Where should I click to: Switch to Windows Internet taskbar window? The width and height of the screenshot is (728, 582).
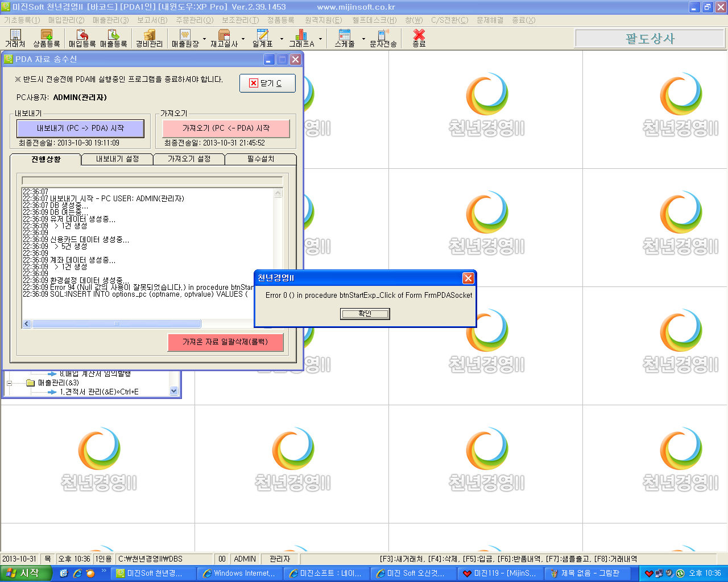[x=240, y=573]
